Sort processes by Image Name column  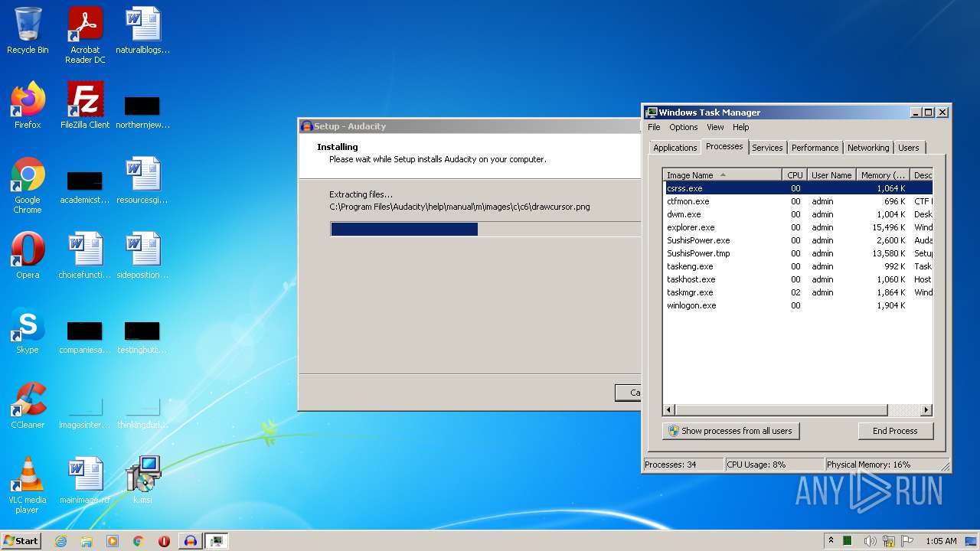[722, 175]
